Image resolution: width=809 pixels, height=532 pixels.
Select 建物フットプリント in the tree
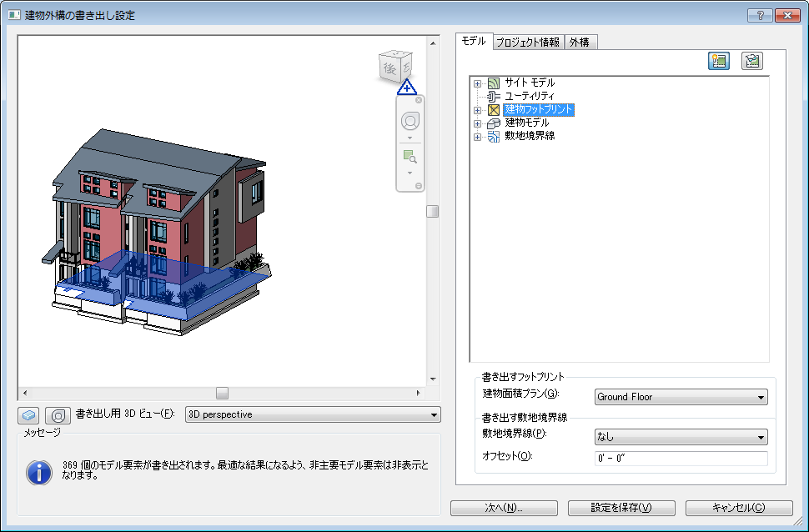click(x=539, y=109)
